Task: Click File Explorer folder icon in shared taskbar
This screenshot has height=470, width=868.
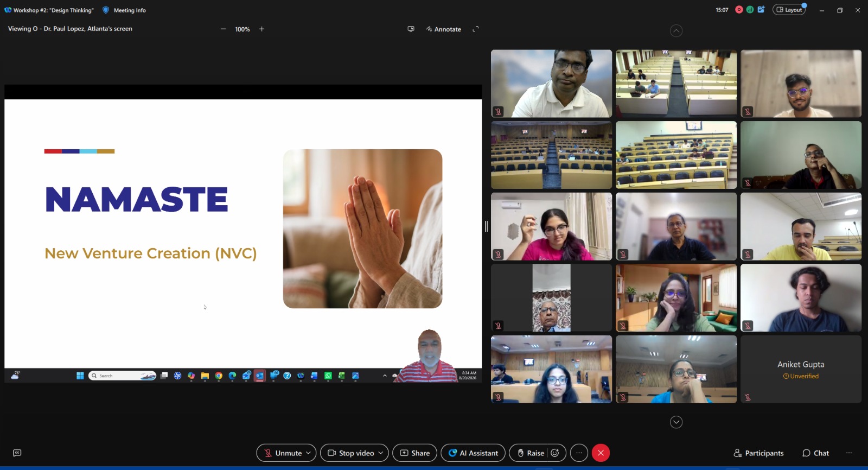Action: 205,376
